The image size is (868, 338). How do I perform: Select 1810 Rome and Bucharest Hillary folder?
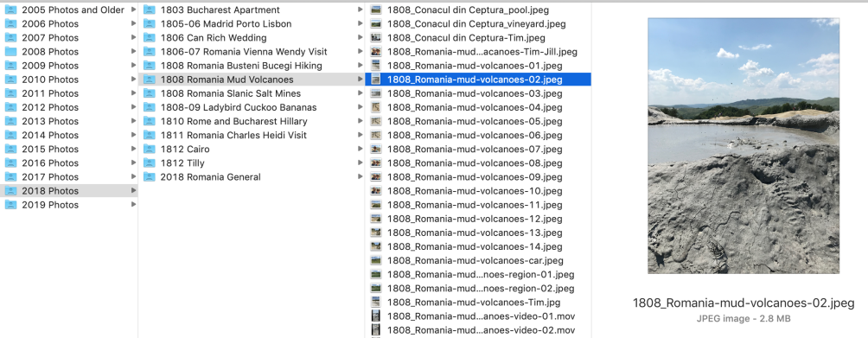(x=252, y=121)
